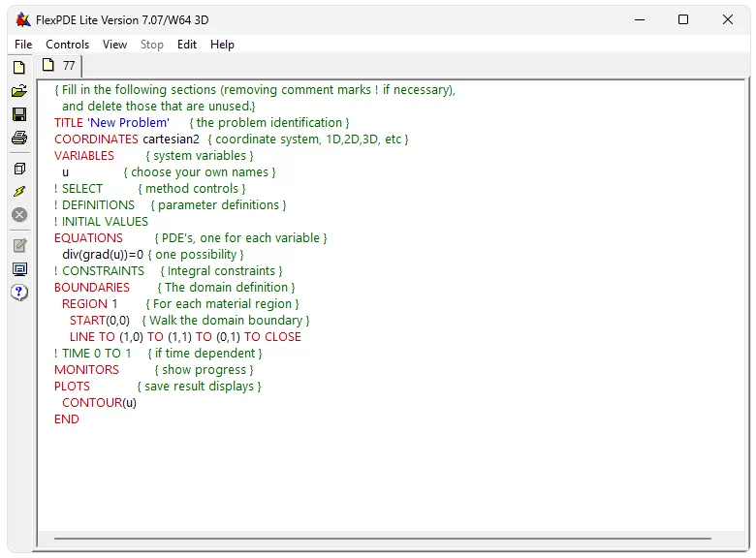Show plots with the monitor icon
The width and height of the screenshot is (756, 558).
point(19,269)
